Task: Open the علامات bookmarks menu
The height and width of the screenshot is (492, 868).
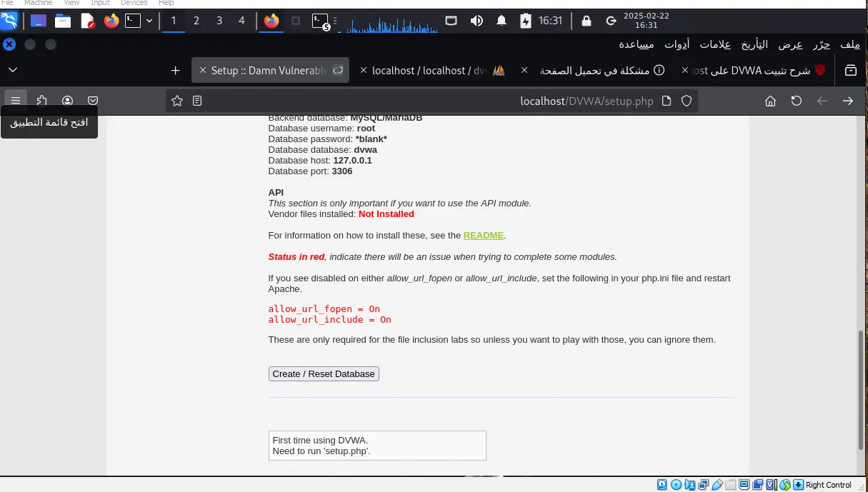Action: [715, 44]
